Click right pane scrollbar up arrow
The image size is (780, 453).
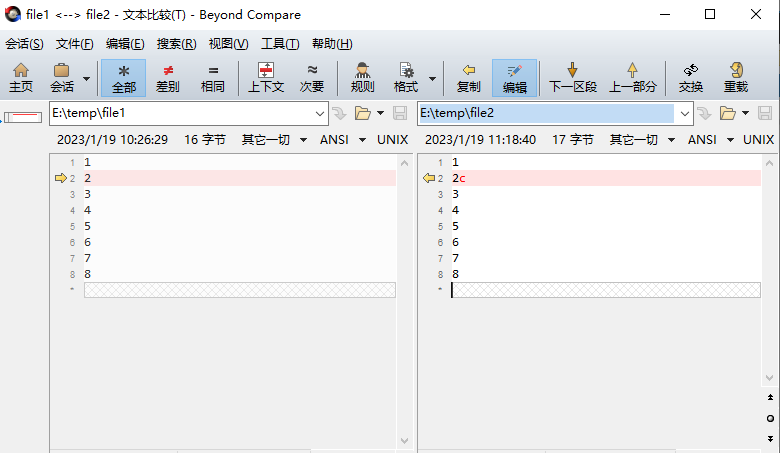[770, 163]
